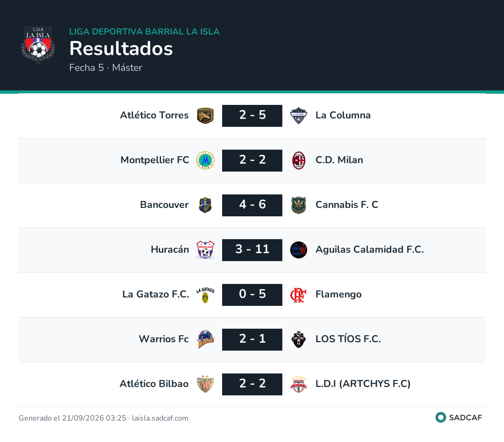Click the Flamengo CRF monogram logo

point(298,295)
